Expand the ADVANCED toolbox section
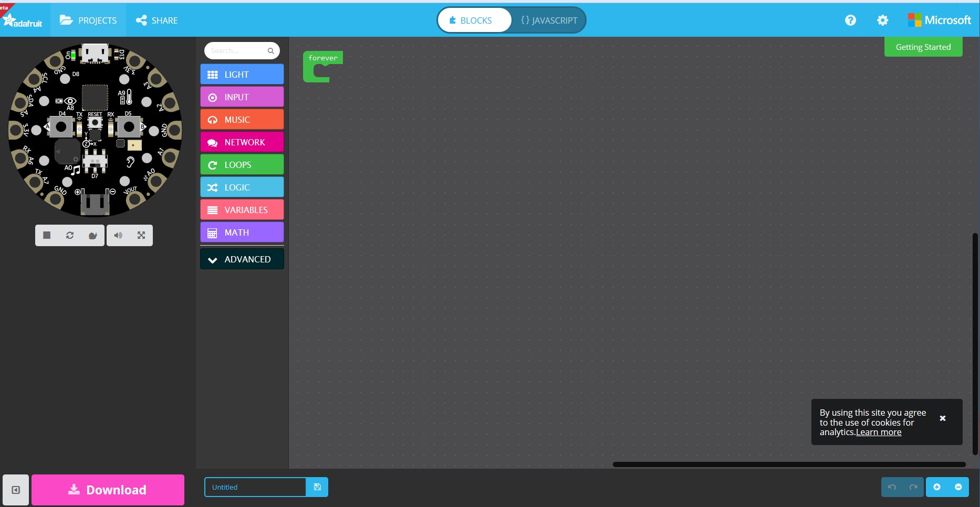 click(x=241, y=259)
